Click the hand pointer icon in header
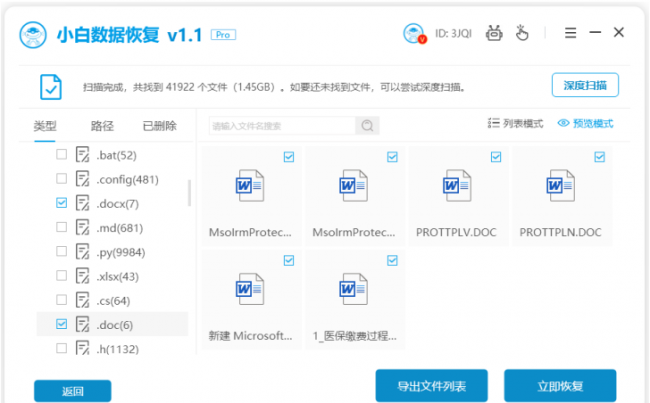 [x=522, y=33]
